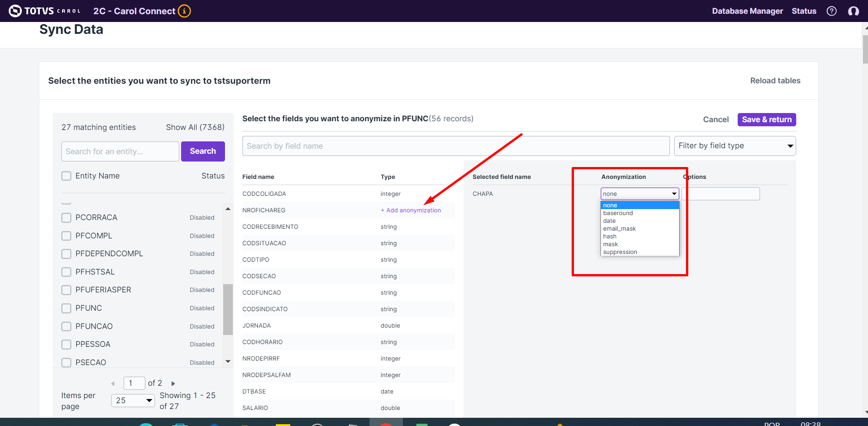Focus the Search by field name box
This screenshot has height=426, width=868.
[x=455, y=146]
